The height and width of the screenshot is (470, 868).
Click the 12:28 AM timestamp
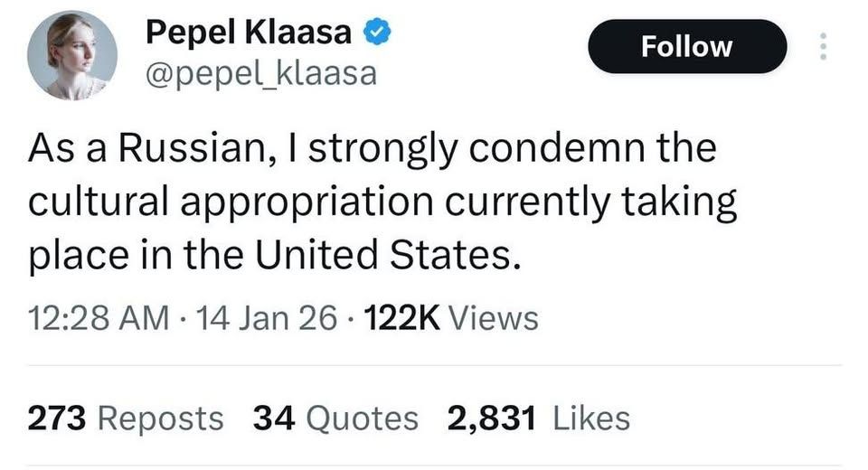(x=98, y=318)
